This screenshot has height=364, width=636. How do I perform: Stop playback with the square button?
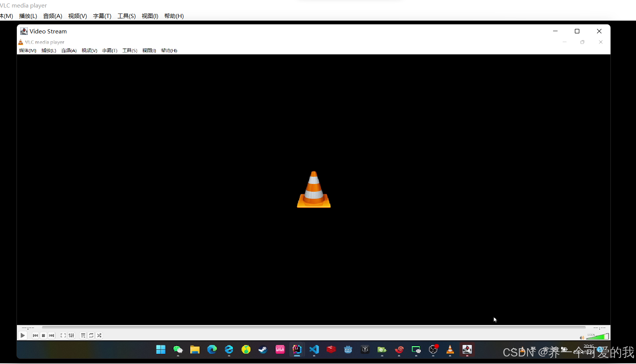(44, 335)
